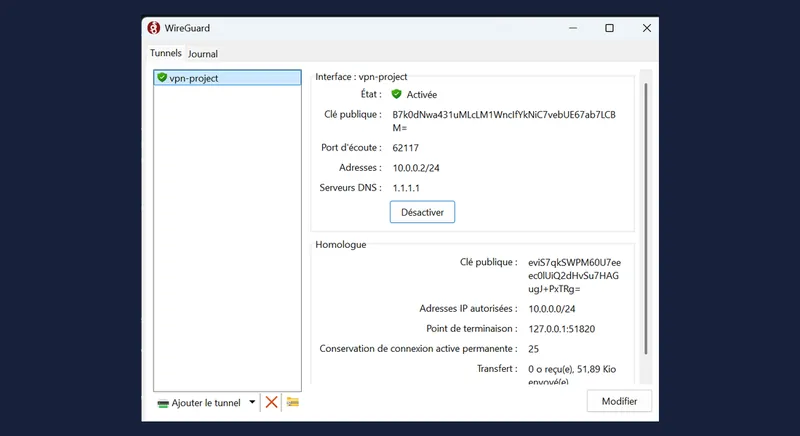Minimize the WireGuard window

(573, 28)
